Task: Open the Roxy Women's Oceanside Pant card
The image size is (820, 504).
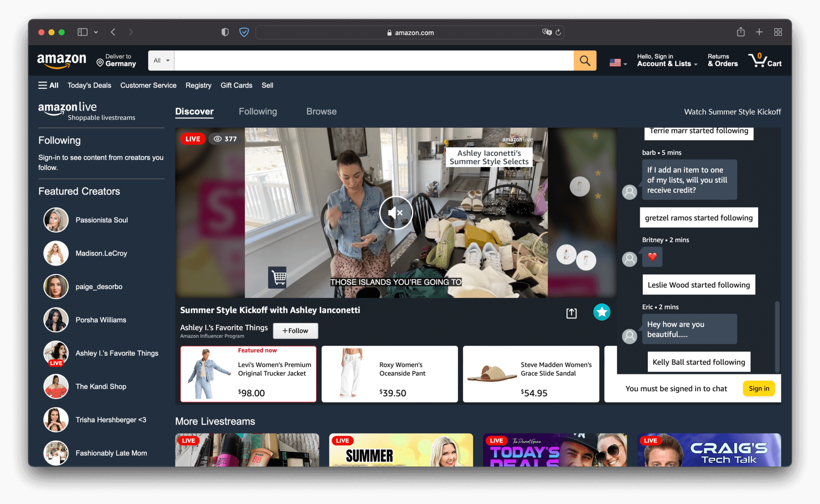Action: (389, 374)
